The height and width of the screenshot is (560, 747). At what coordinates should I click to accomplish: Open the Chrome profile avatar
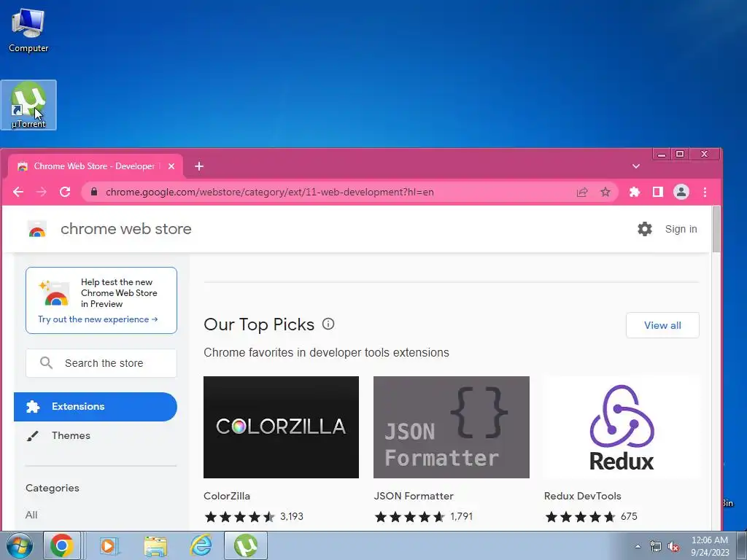(x=681, y=192)
